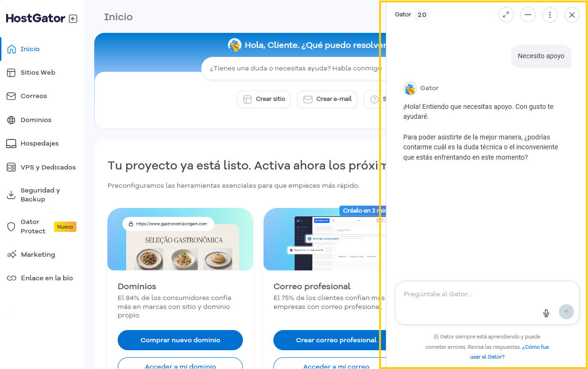The height and width of the screenshot is (369, 588).
Task: Click the Gator avatar in the chat message
Action: tap(410, 88)
